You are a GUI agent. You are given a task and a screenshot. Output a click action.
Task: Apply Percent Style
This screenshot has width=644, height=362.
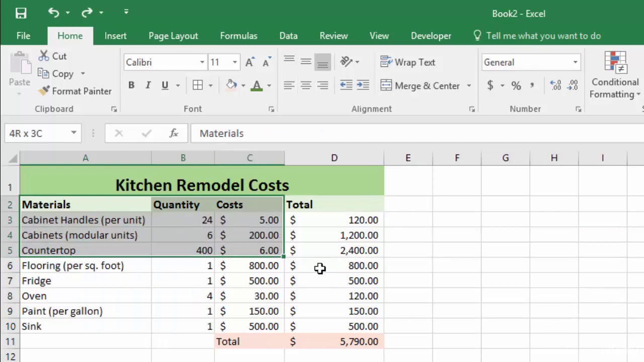click(x=516, y=85)
